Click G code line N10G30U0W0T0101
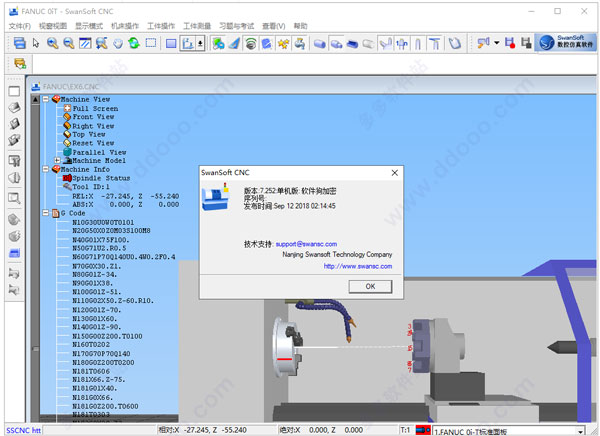This screenshot has height=436, width=600. (x=103, y=222)
